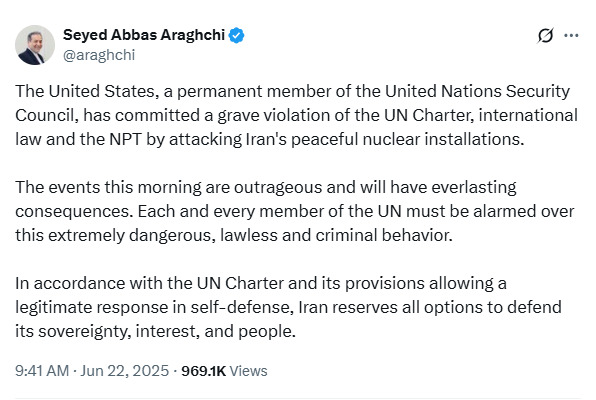Visit the Seyed Abbas Araghchi display name link
The width and height of the screenshot is (596, 400).
[144, 35]
